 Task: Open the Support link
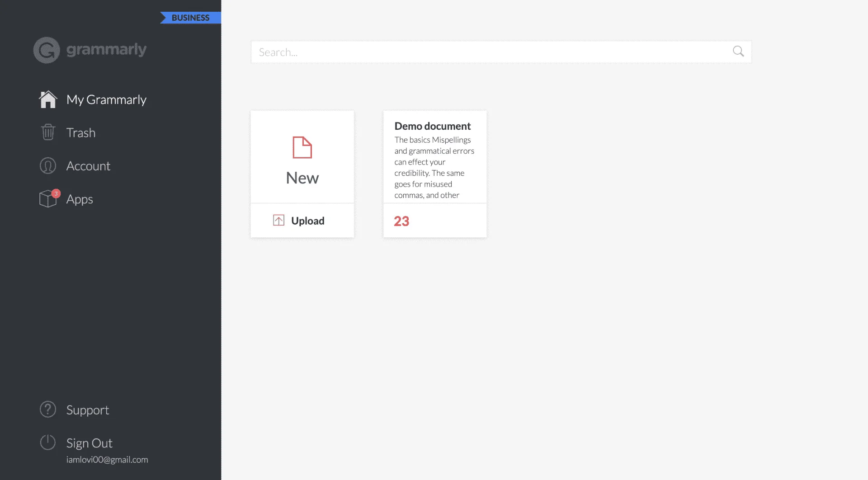coord(88,410)
